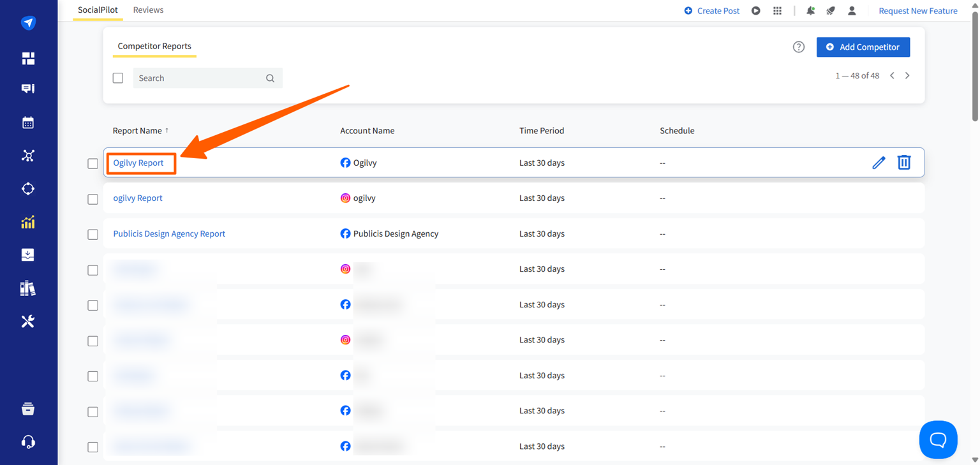This screenshot has width=980, height=465.
Task: Go to previous page chevron
Action: pos(892,76)
